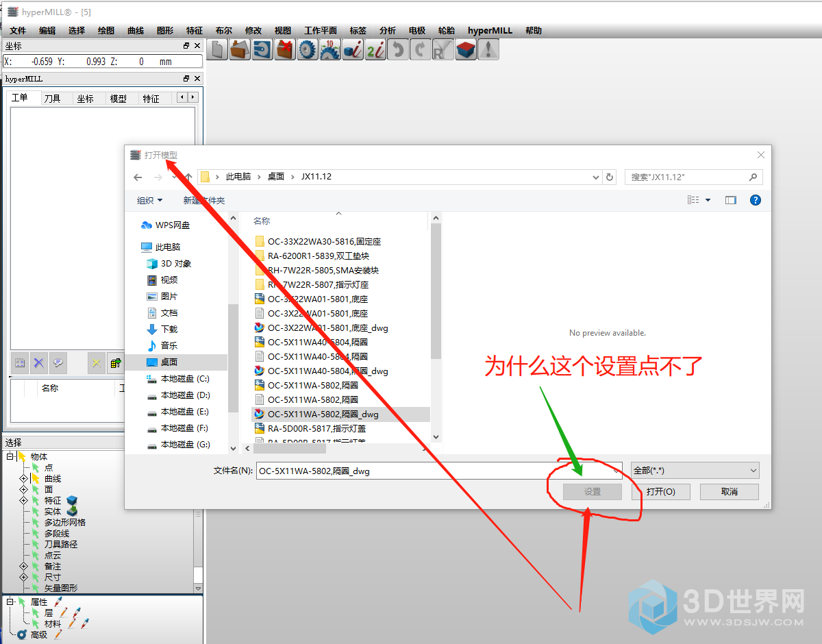Click 新建文件夹 in the dialog
822x644 pixels.
pos(203,200)
